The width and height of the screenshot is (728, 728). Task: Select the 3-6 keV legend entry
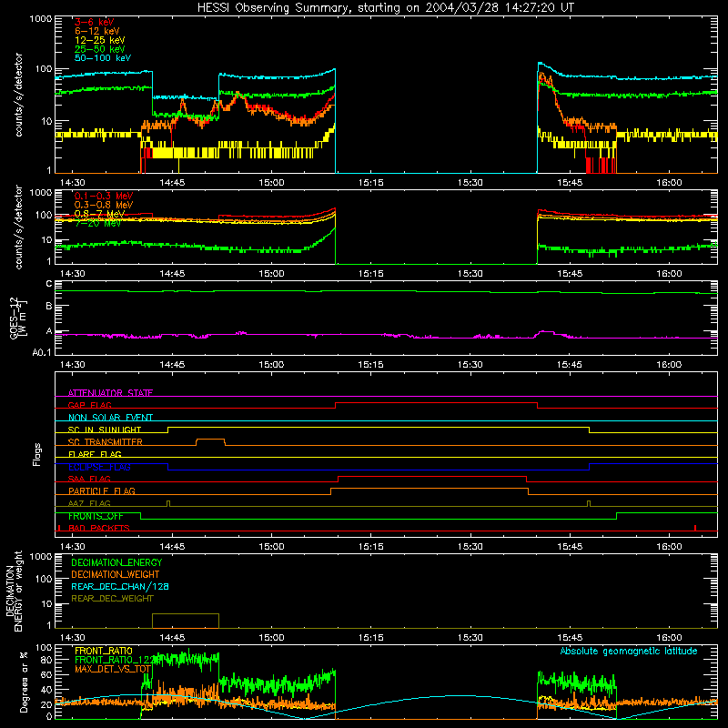point(94,22)
